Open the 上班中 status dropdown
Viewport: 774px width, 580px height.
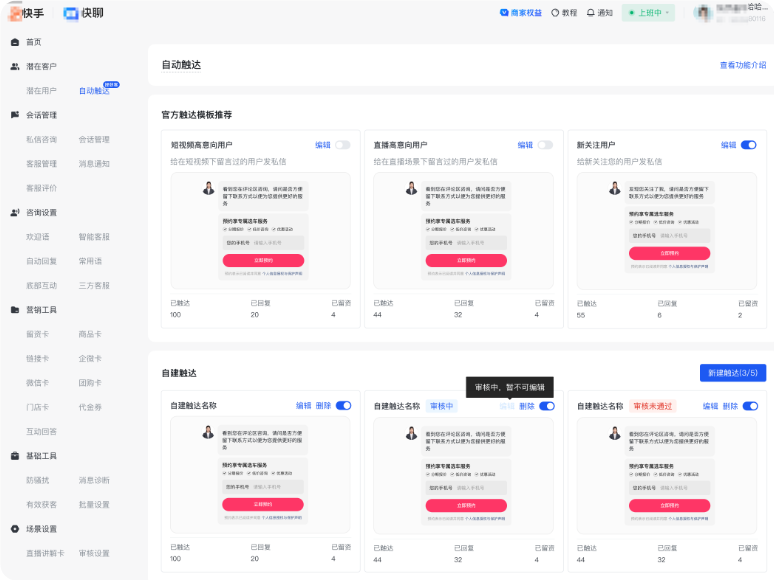coord(648,13)
